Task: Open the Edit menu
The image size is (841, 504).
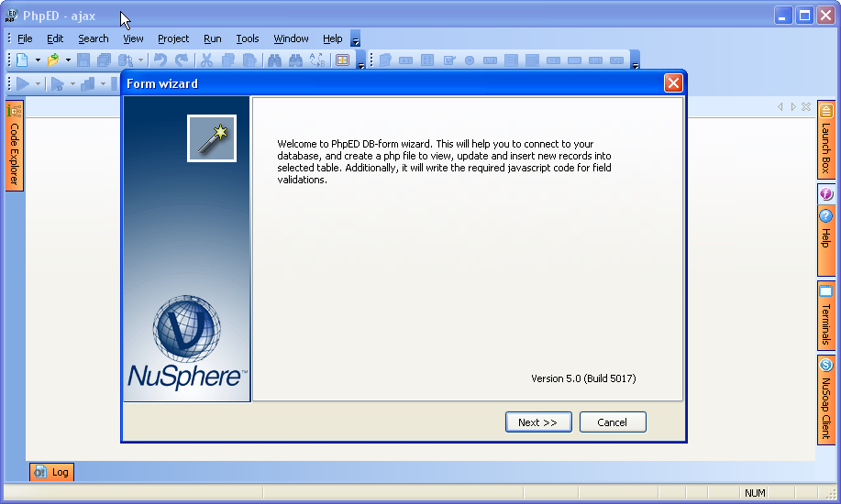Action: [55, 38]
